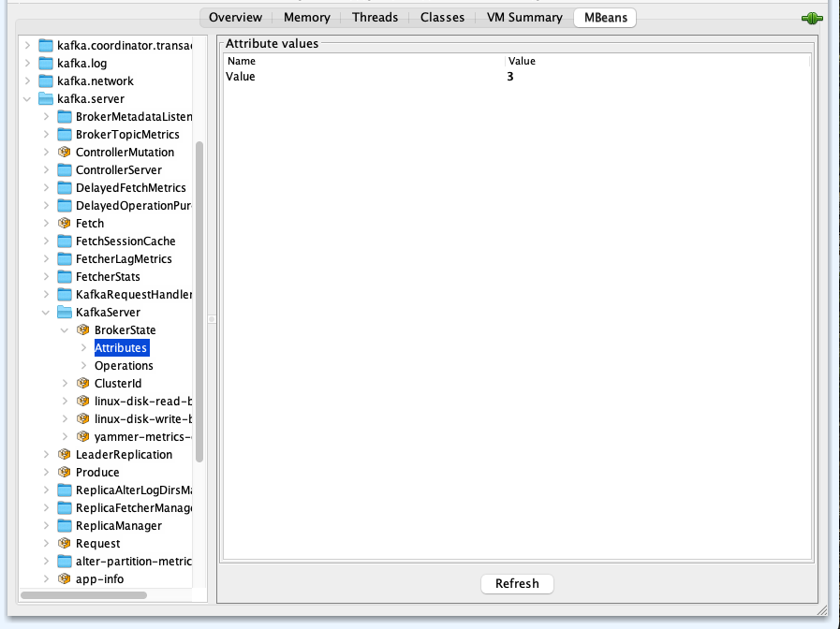Click the yammer-metrics MBean icon
The width and height of the screenshot is (840, 629).
(x=83, y=436)
